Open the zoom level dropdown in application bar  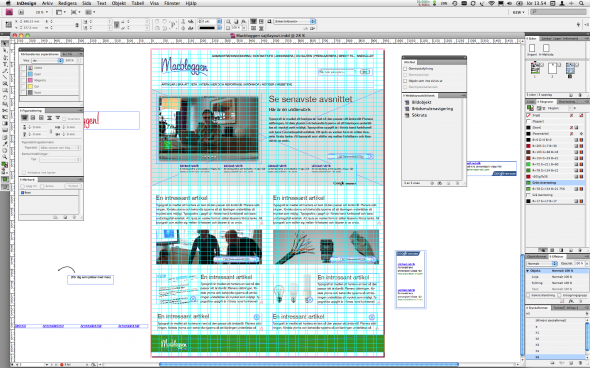pos(41,12)
